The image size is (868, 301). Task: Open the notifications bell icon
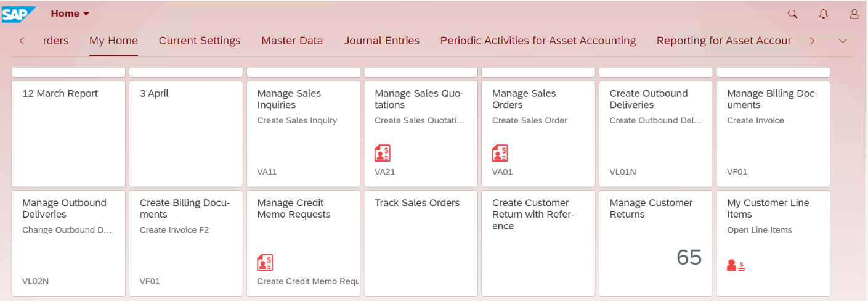tap(824, 14)
